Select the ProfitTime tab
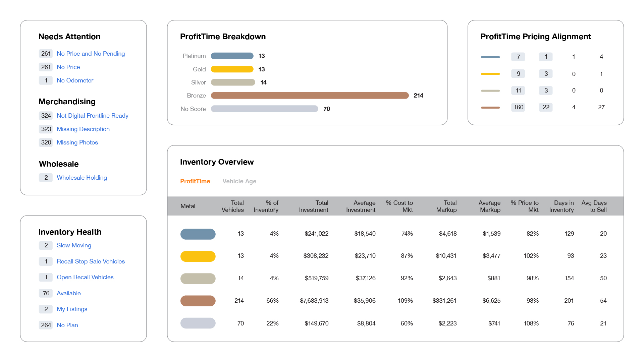This screenshot has height=362, width=644. coord(195,181)
